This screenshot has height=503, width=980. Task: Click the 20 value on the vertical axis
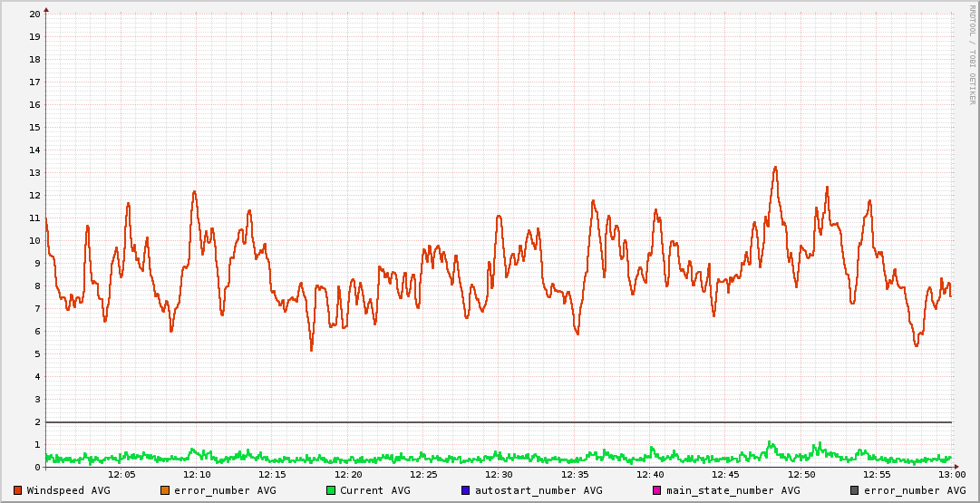tap(34, 15)
